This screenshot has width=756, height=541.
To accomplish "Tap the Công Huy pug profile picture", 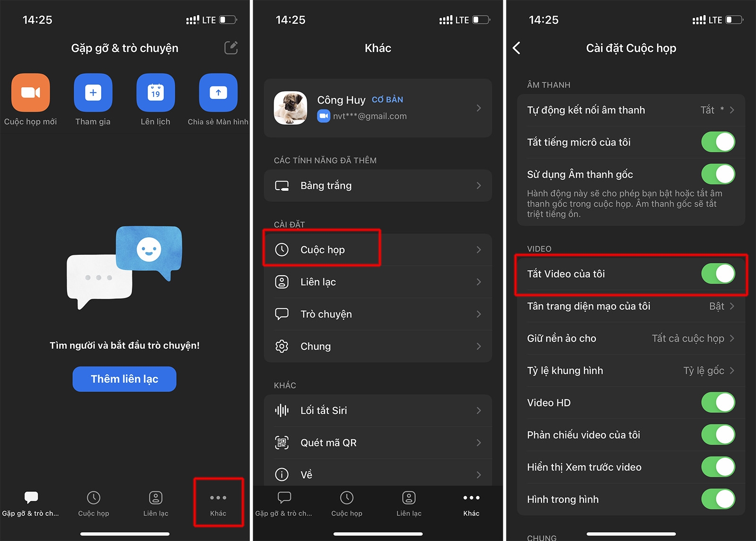I will click(291, 108).
